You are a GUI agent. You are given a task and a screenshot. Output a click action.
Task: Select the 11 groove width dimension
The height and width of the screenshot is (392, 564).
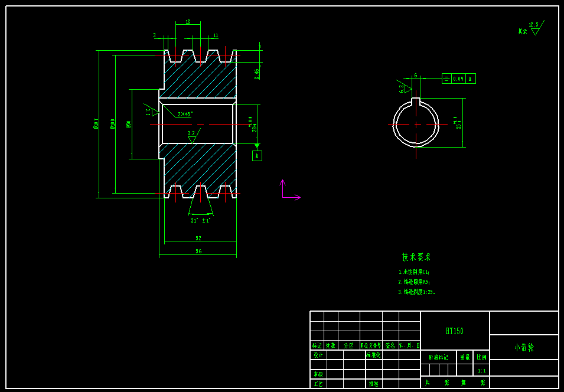tap(216, 35)
